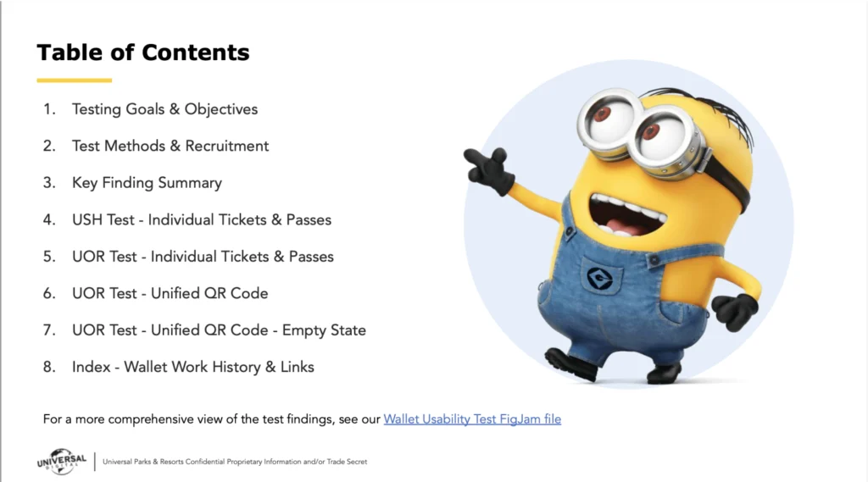Screen dimensions: 868x482
Task: Click the minion's pointing black glove
Action: (x=489, y=169)
